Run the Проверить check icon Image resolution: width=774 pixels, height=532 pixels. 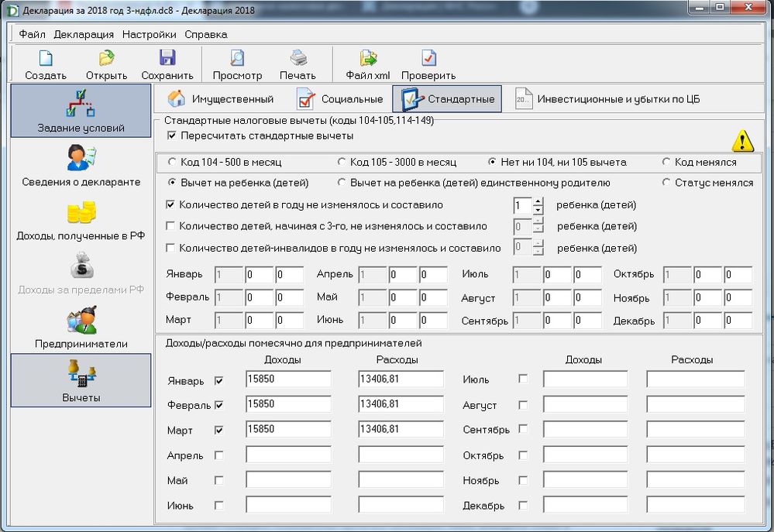pos(428,59)
